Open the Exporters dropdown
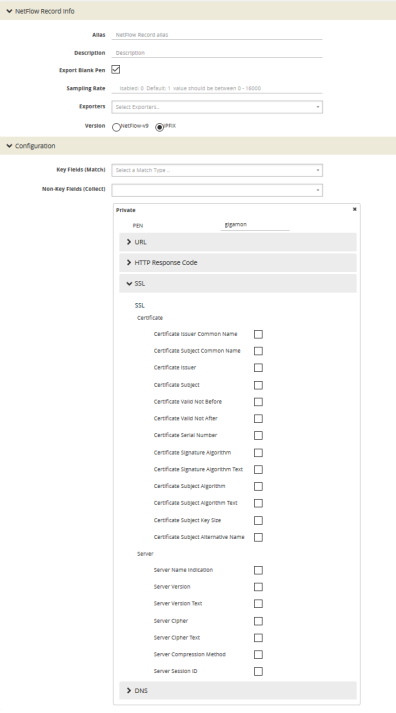 pos(217,107)
